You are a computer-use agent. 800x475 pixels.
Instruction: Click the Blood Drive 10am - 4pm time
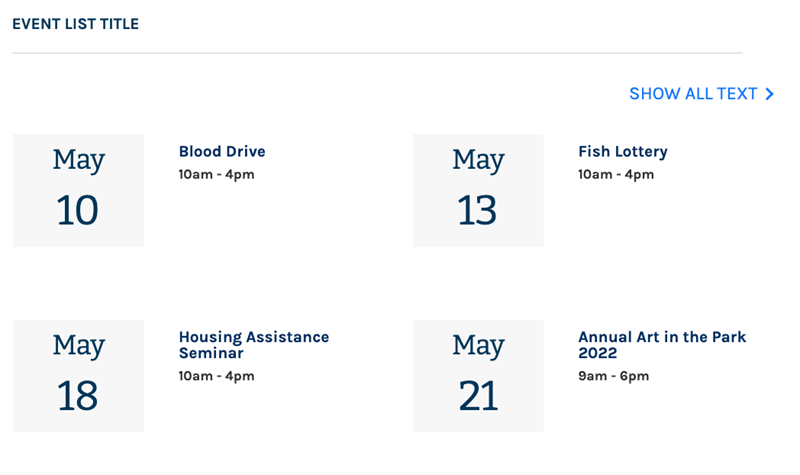tap(216, 175)
